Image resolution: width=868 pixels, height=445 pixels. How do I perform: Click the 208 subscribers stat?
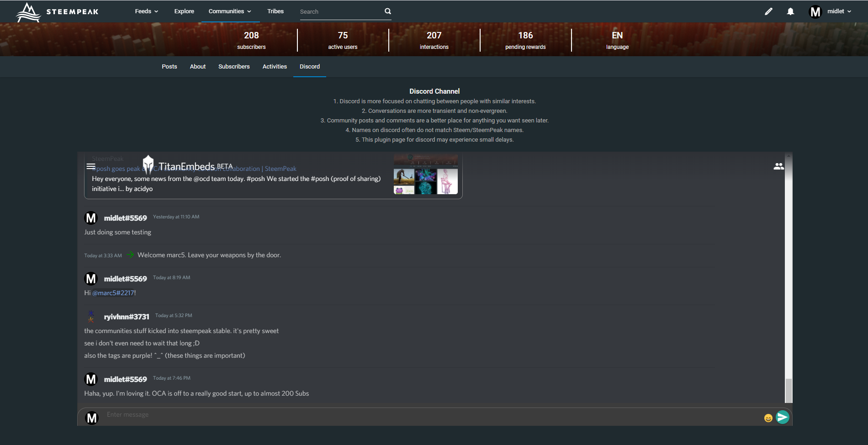251,40
